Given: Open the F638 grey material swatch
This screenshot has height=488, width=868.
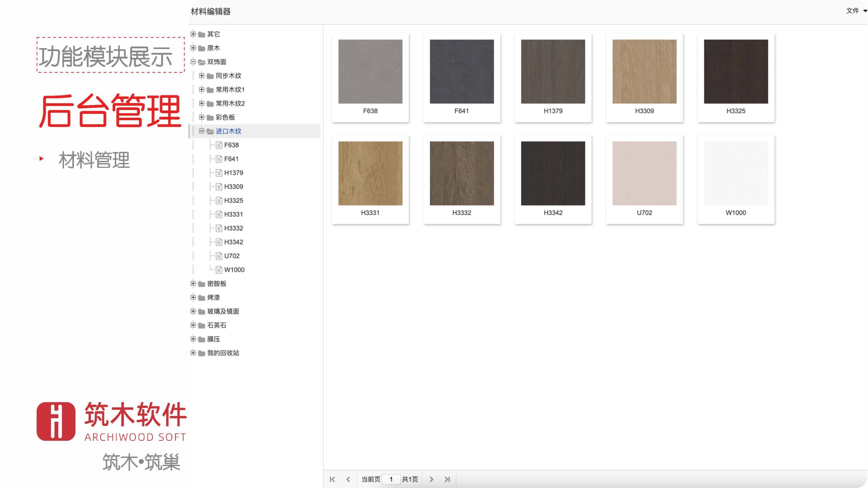Looking at the screenshot, I should [x=370, y=72].
